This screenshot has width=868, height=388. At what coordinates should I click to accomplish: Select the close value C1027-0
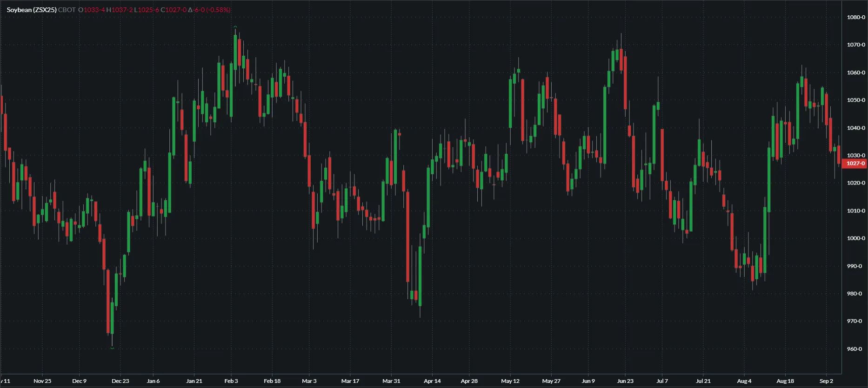(x=174, y=10)
